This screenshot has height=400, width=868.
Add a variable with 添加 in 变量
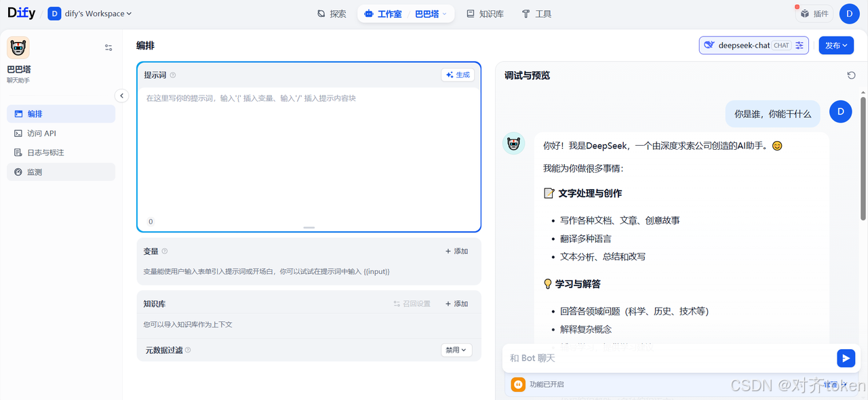456,252
